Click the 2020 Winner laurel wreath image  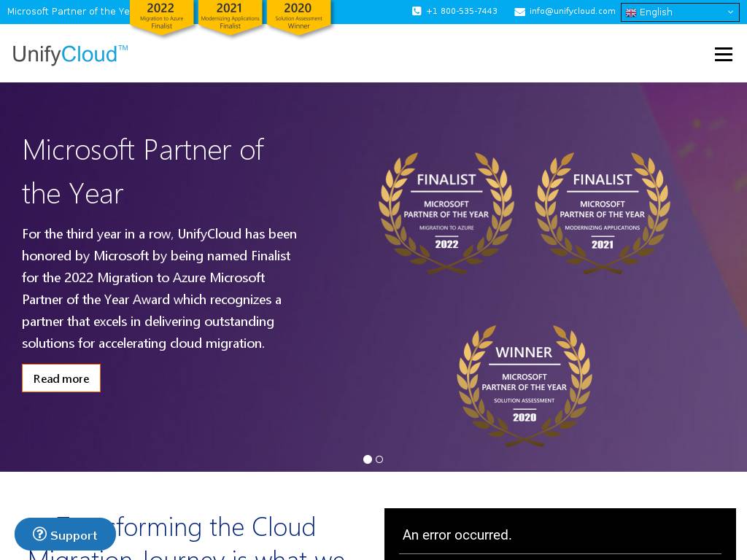tap(525, 386)
